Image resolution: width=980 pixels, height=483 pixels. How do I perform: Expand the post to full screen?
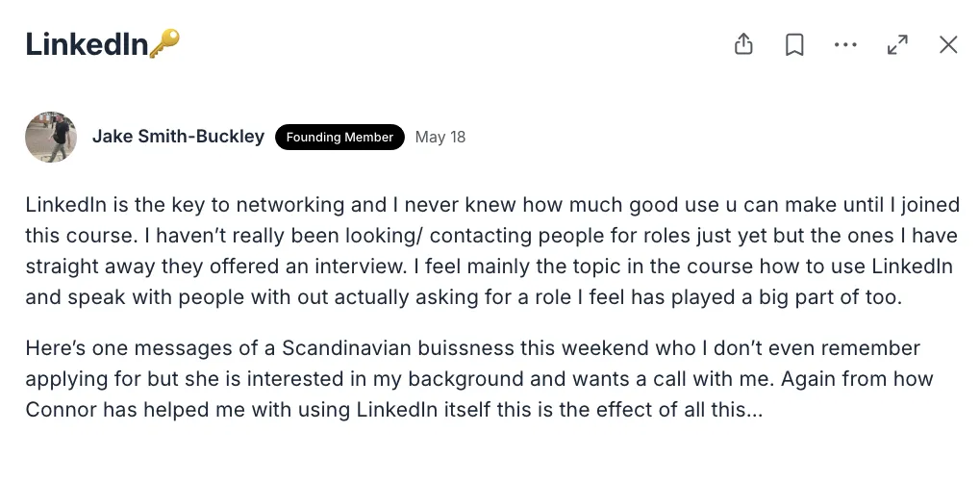click(x=897, y=44)
